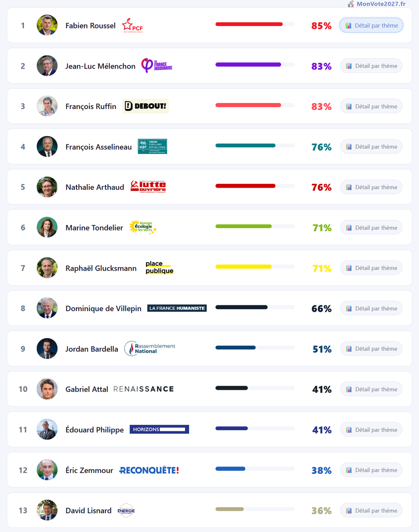The height and width of the screenshot is (532, 419).
Task: Show theme details for Jordan Bardella
Action: coord(371,349)
